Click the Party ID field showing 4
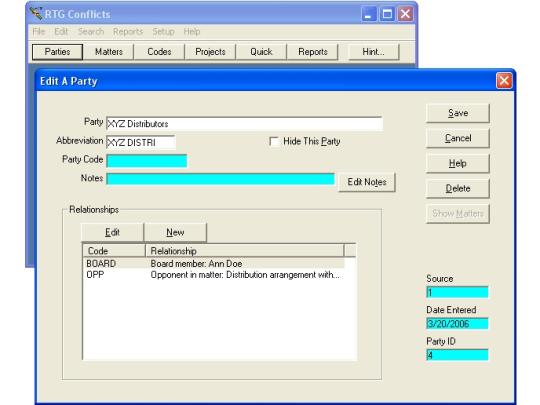540x405 pixels. (457, 355)
